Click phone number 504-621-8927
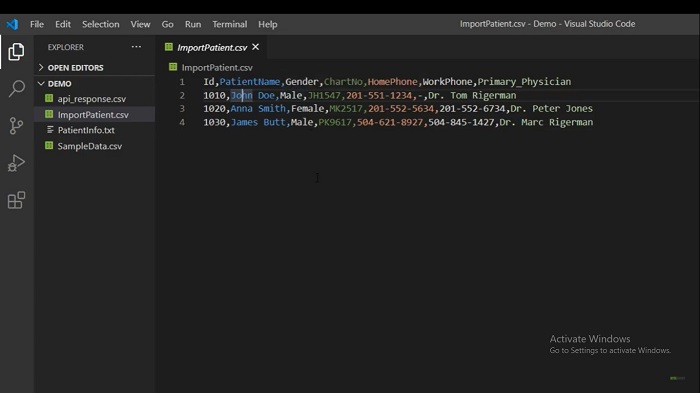Viewport: 700px width, 393px height. click(x=390, y=122)
